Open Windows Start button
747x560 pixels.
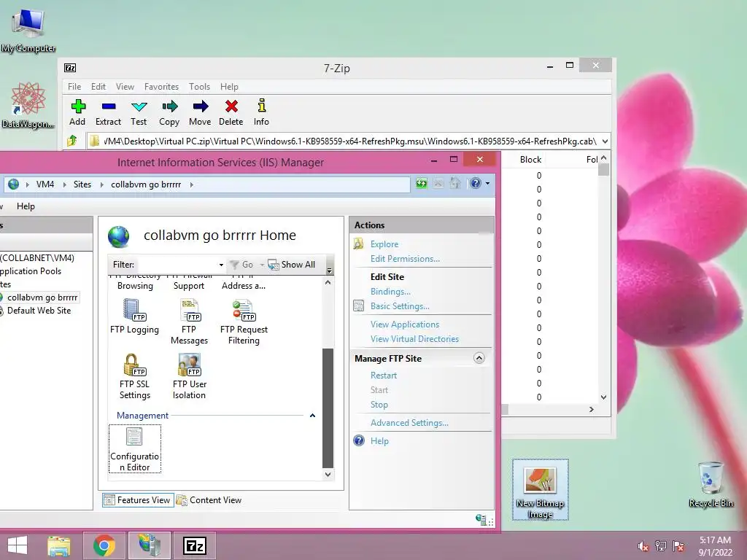click(x=18, y=545)
